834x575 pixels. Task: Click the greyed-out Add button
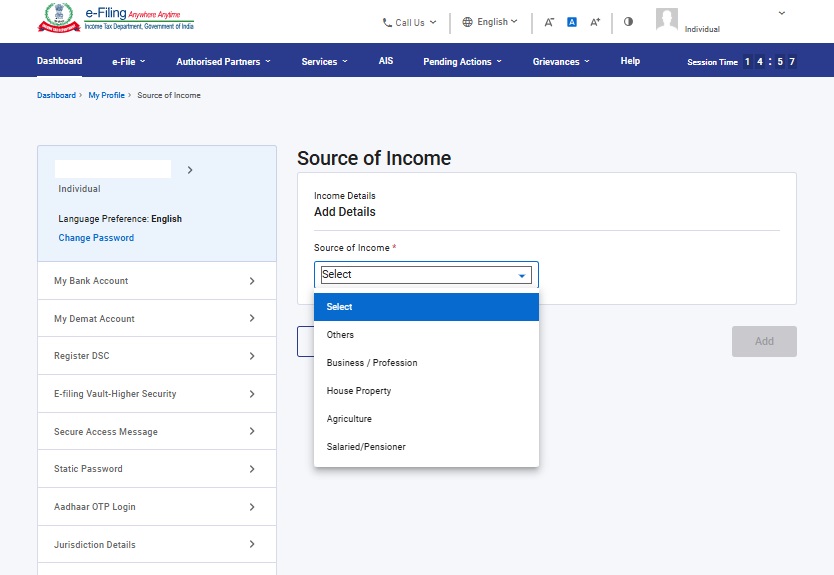764,341
